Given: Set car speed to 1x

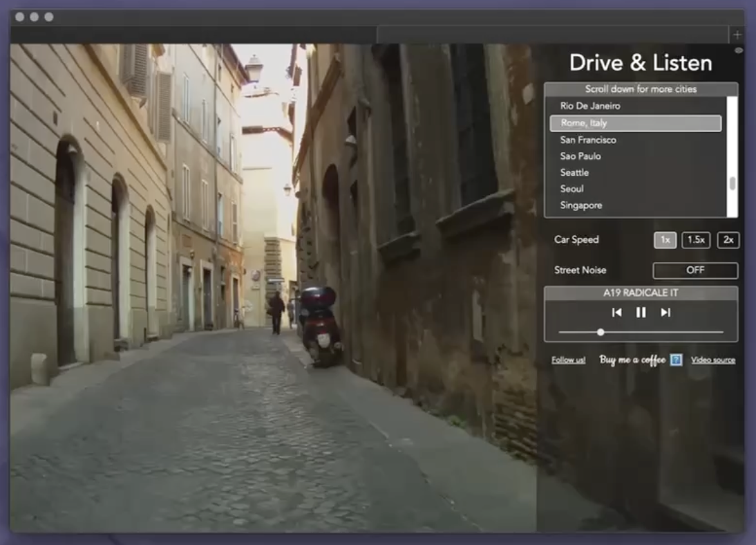Looking at the screenshot, I should (x=665, y=240).
